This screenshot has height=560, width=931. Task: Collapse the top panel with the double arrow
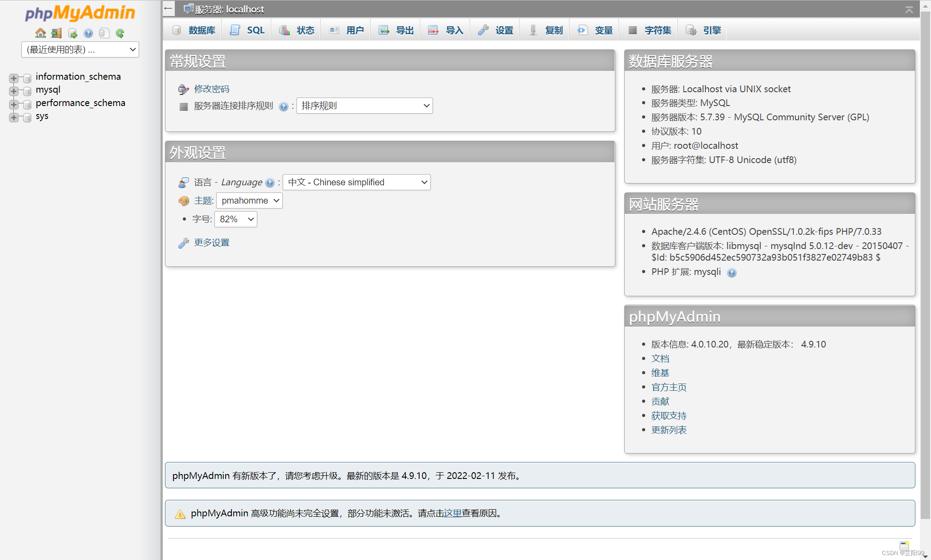909,9
